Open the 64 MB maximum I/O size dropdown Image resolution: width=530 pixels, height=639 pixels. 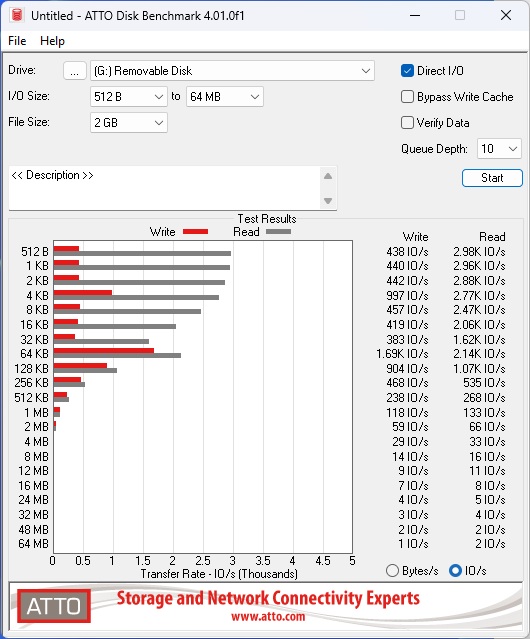[x=225, y=97]
